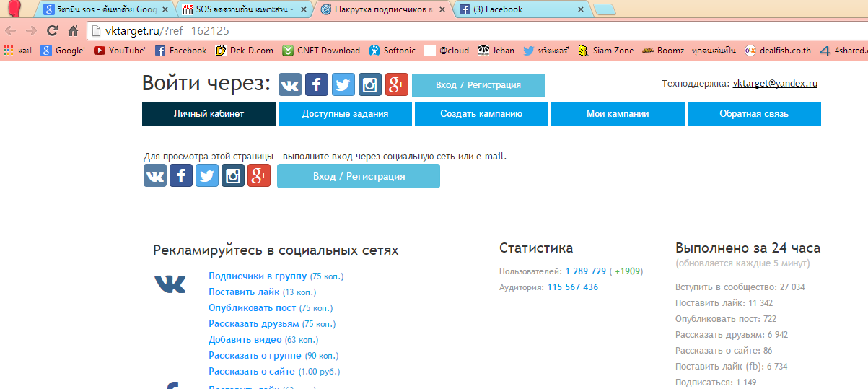
Task: Click the Twitter icon below the login prompt
Action: point(207,175)
